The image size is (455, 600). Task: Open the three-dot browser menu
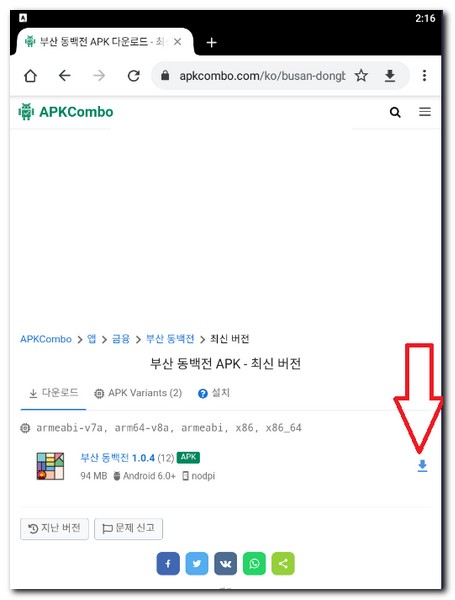pyautogui.click(x=424, y=75)
